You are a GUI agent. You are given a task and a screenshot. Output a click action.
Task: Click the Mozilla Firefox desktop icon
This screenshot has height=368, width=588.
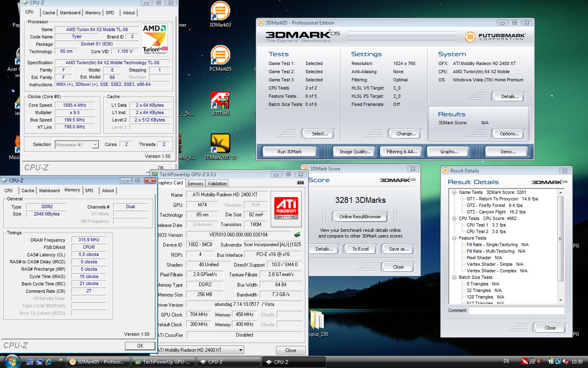click(x=16, y=147)
